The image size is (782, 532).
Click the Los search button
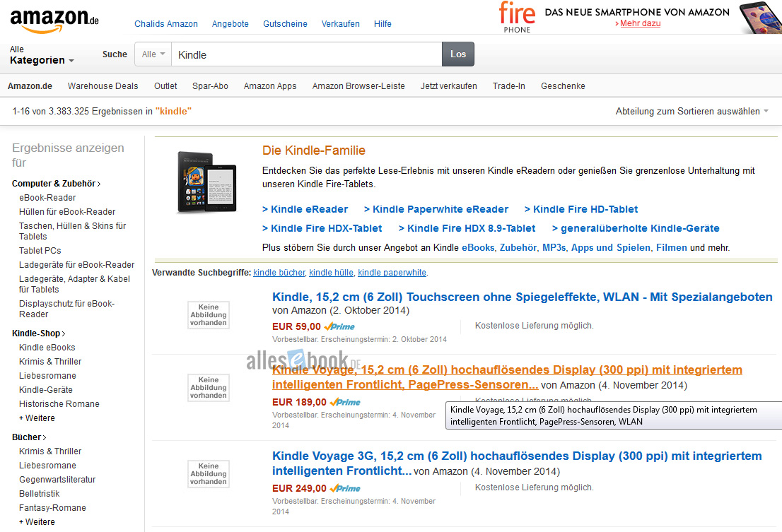458,54
